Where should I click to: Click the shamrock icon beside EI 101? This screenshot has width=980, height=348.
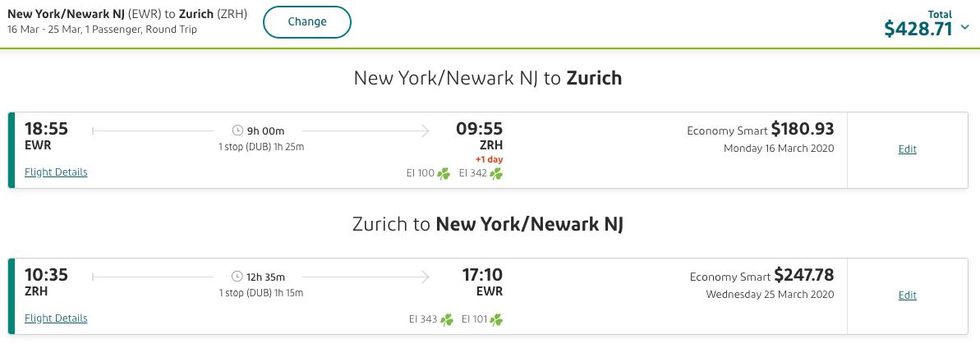[496, 319]
